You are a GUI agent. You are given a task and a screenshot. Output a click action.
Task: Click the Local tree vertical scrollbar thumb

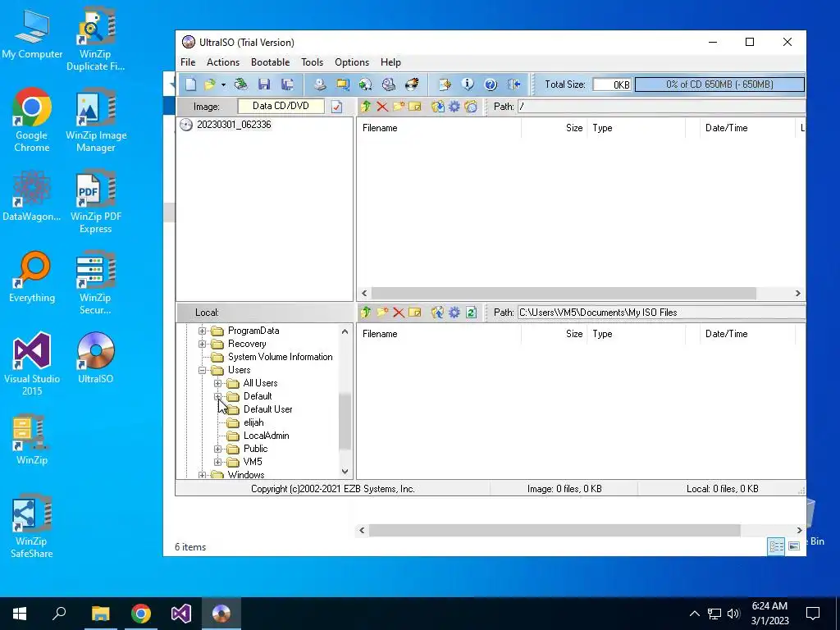tap(345, 422)
